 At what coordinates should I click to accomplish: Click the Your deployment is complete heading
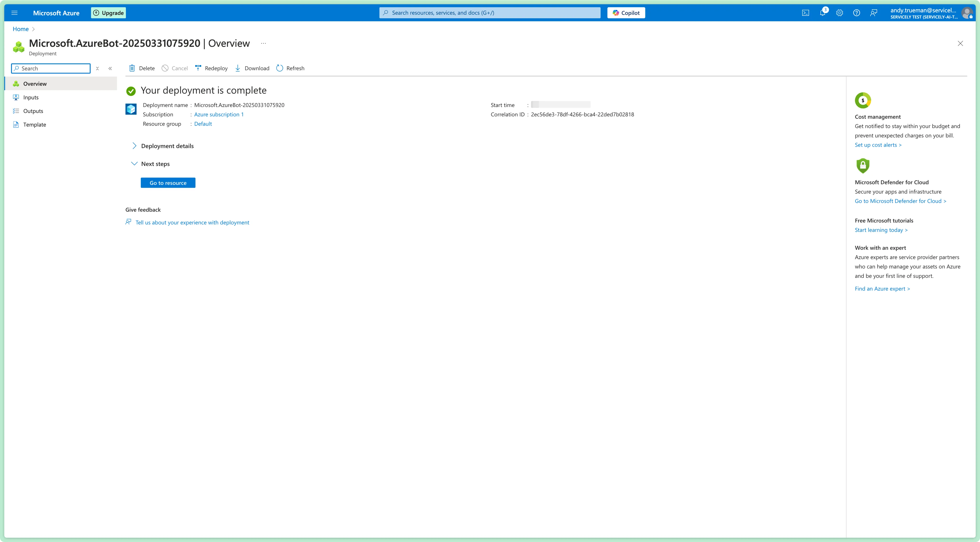click(204, 91)
